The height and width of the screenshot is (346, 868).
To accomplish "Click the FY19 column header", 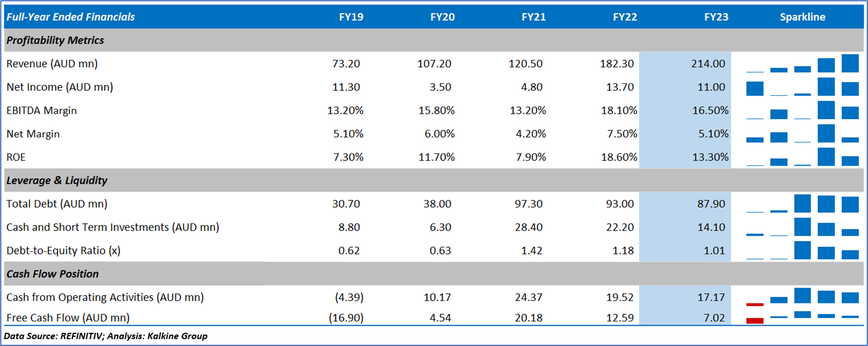I will [351, 17].
